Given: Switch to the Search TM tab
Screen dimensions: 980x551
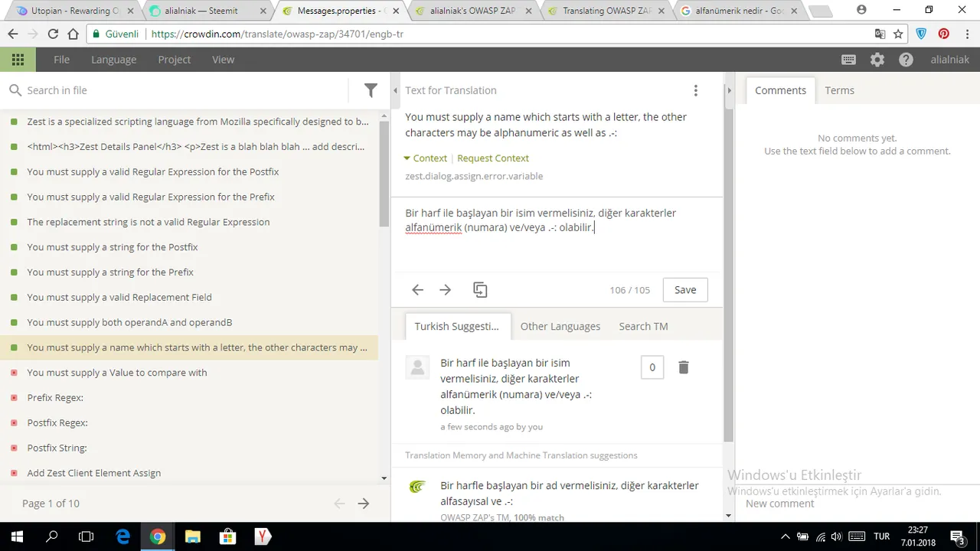Looking at the screenshot, I should pyautogui.click(x=643, y=326).
